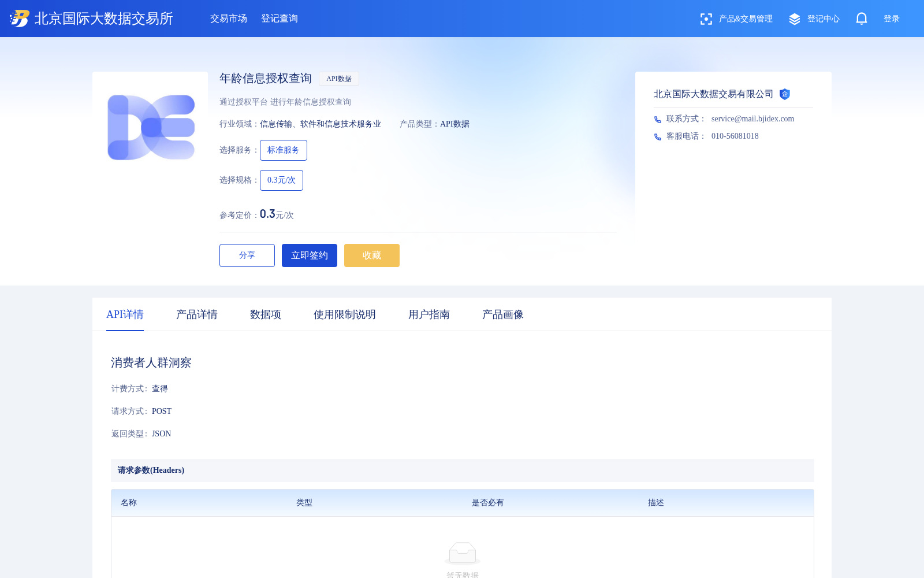Open 登记中心 in the header
The height and width of the screenshot is (578, 924).
click(x=824, y=19)
